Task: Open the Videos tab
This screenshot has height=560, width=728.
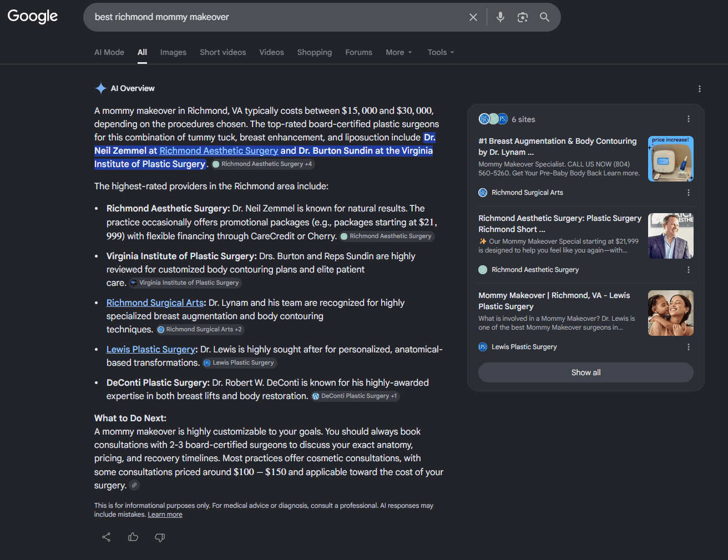Action: [x=271, y=52]
